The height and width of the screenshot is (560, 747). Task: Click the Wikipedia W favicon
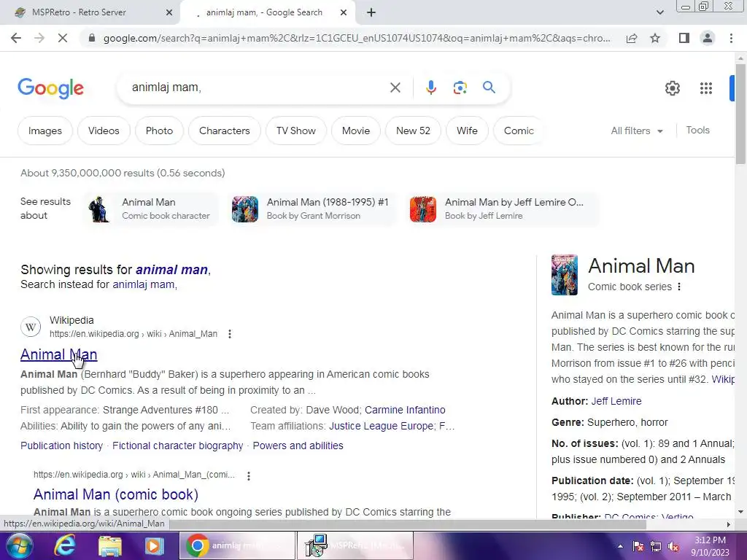point(31,327)
